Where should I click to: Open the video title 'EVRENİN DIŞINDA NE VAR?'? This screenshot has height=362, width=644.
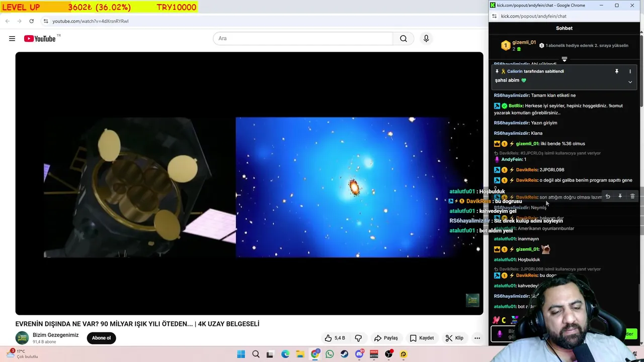[137, 324]
